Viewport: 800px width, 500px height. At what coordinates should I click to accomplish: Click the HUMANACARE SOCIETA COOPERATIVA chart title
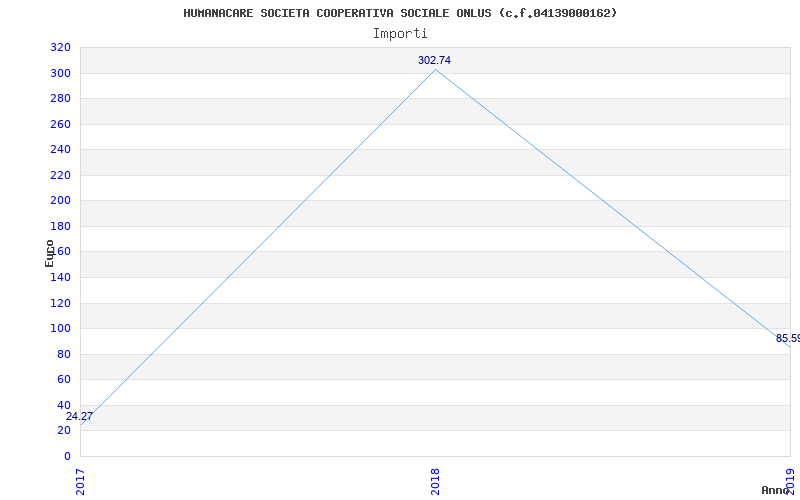(x=400, y=13)
